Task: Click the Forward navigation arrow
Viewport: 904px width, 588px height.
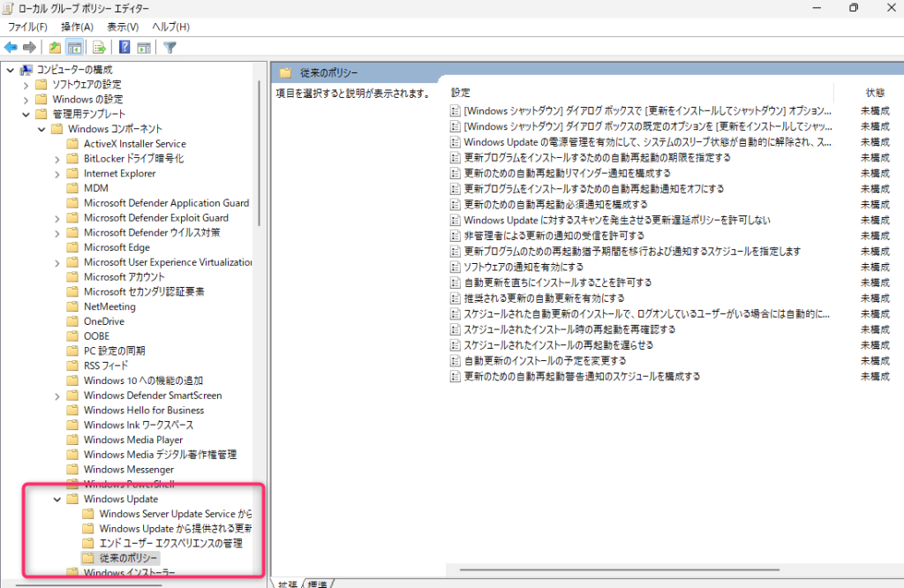Action: click(x=28, y=49)
